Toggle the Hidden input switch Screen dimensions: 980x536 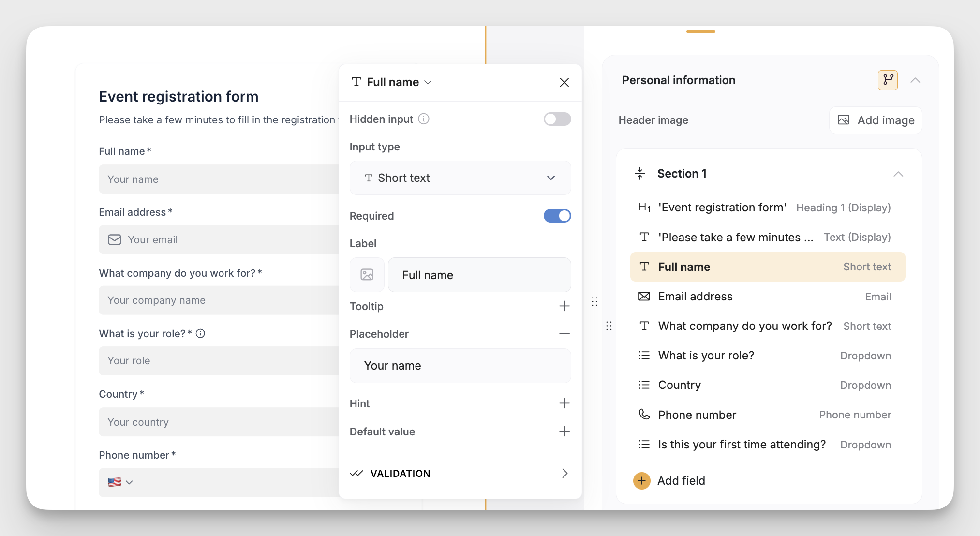[557, 119]
